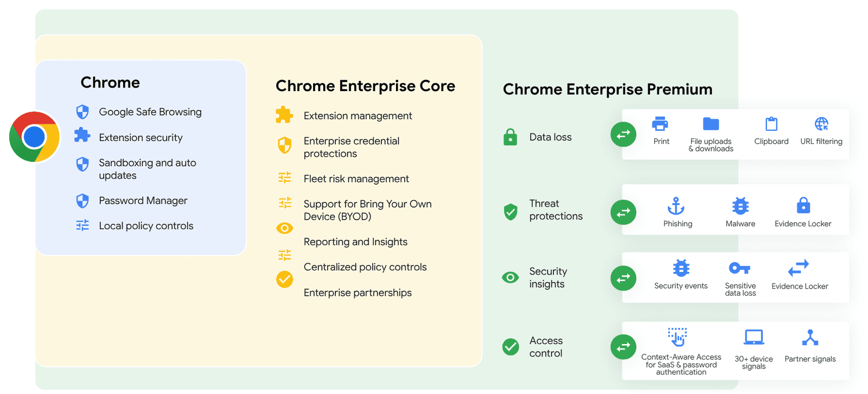Click the green arrows button beside Data loss
Viewport: 868px width, 394px height.
pos(623,134)
